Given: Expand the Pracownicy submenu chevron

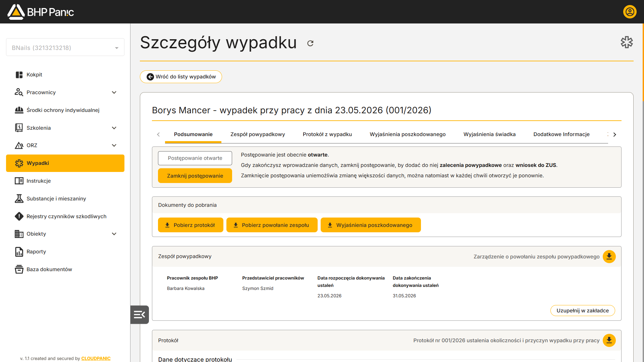Looking at the screenshot, I should click(x=114, y=93).
